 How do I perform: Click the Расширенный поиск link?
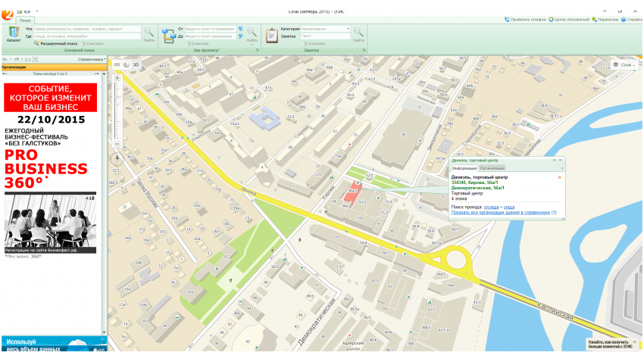coord(58,43)
